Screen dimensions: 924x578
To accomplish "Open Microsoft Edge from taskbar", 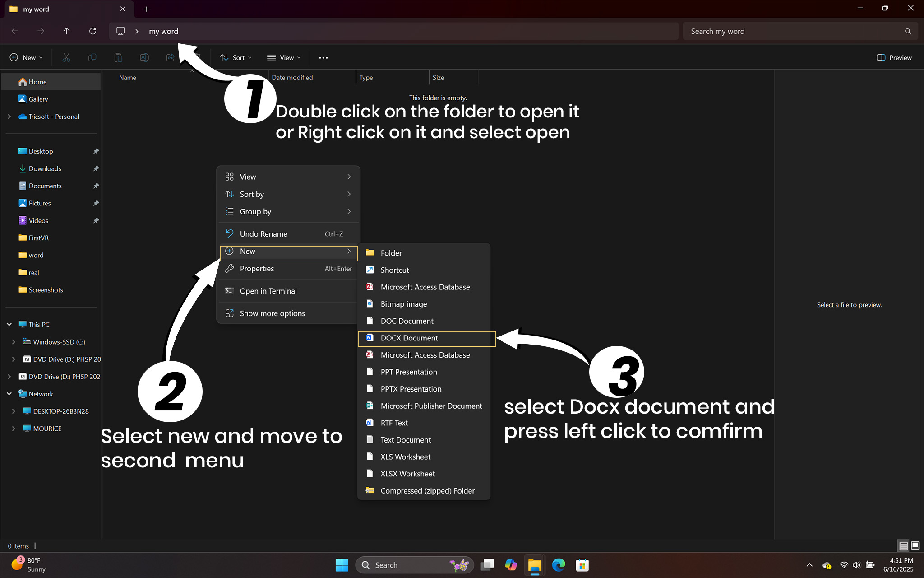I will (559, 565).
